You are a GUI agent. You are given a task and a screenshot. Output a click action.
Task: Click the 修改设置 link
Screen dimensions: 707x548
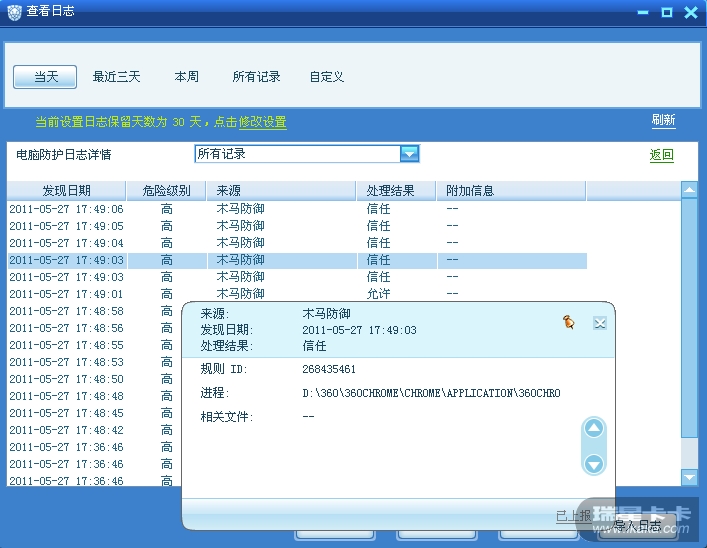click(262, 122)
